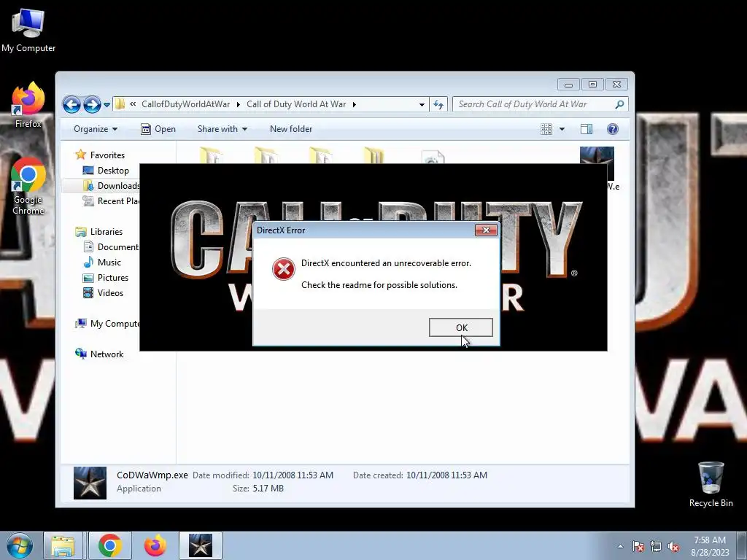Select Libraries in navigation pane
The height and width of the screenshot is (560, 747).
(99, 231)
